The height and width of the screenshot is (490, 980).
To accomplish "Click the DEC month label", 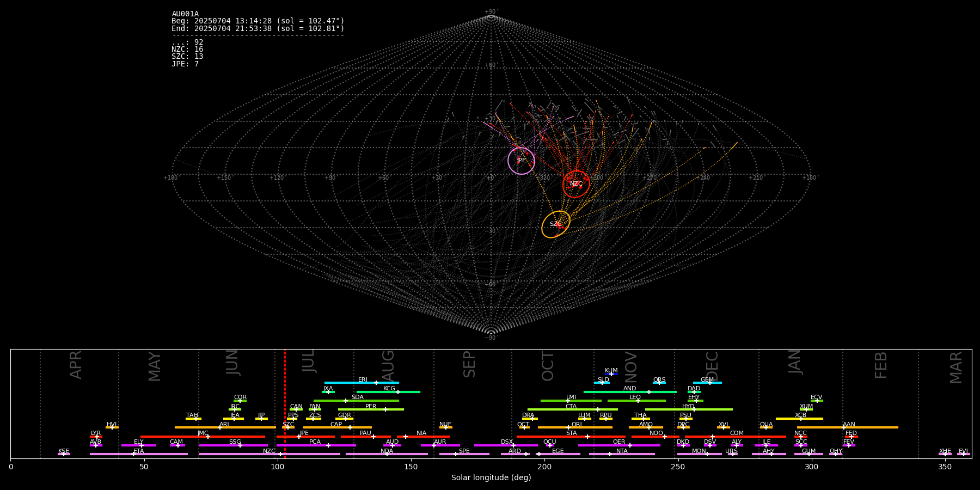I will click(712, 365).
